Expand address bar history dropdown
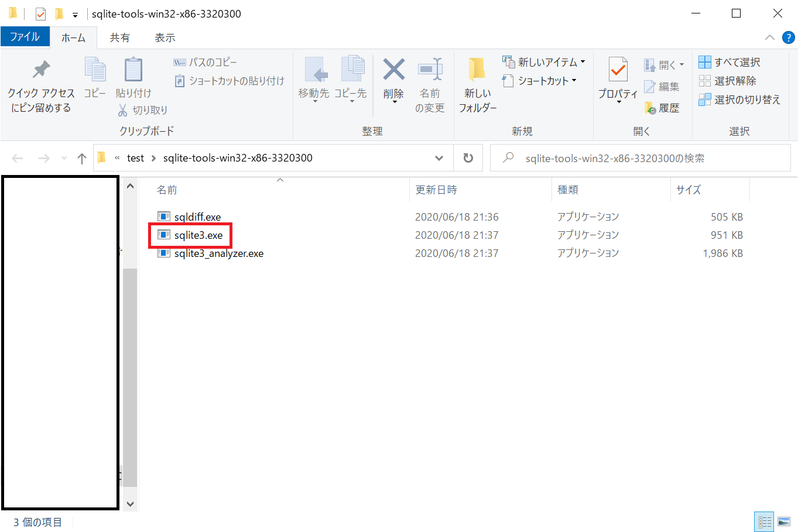798x532 pixels. [439, 158]
